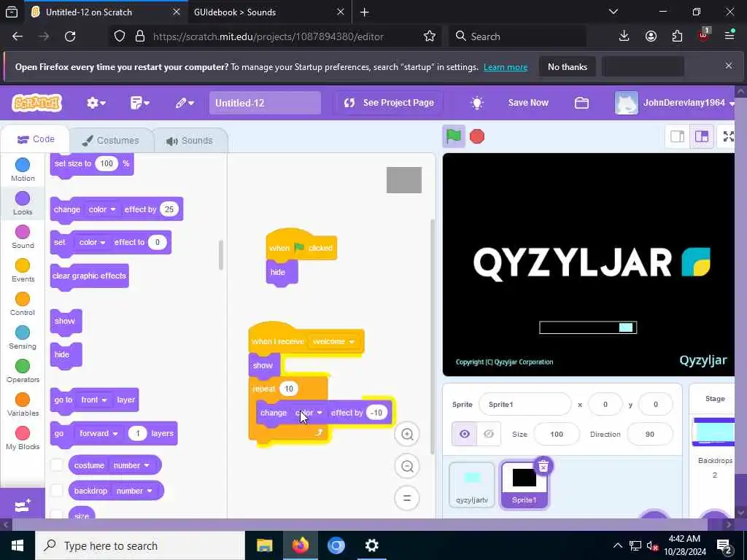The height and width of the screenshot is (560, 747).
Task: Zoom out the code workspace
Action: coord(407,466)
